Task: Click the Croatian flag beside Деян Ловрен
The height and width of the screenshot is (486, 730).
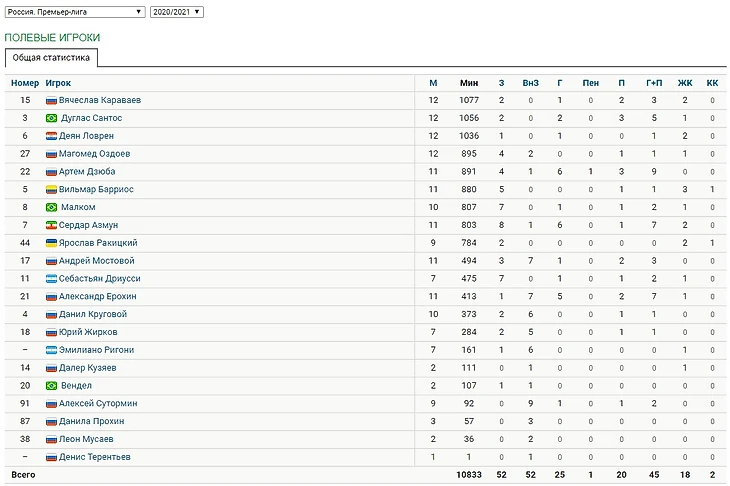Action: click(51, 136)
